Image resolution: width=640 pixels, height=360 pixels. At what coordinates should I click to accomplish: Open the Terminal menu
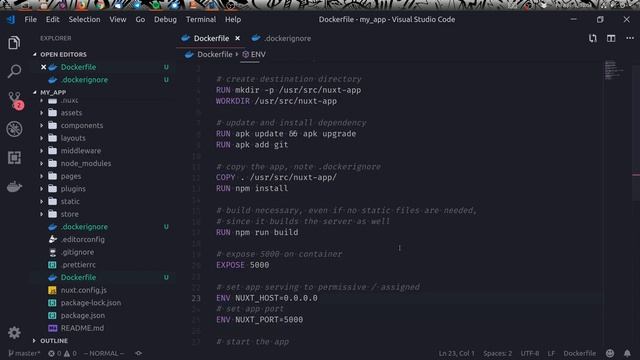click(201, 20)
